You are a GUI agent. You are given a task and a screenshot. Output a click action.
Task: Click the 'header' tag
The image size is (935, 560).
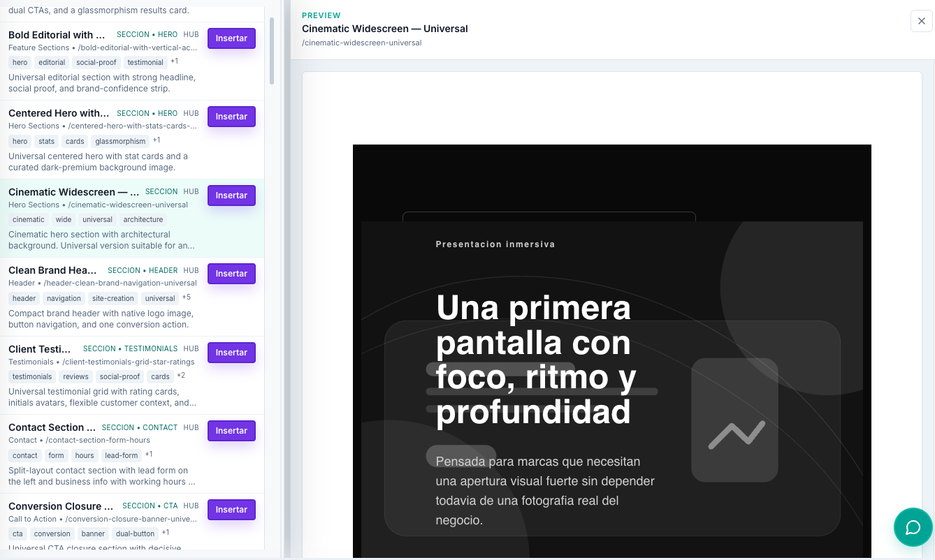(x=24, y=298)
